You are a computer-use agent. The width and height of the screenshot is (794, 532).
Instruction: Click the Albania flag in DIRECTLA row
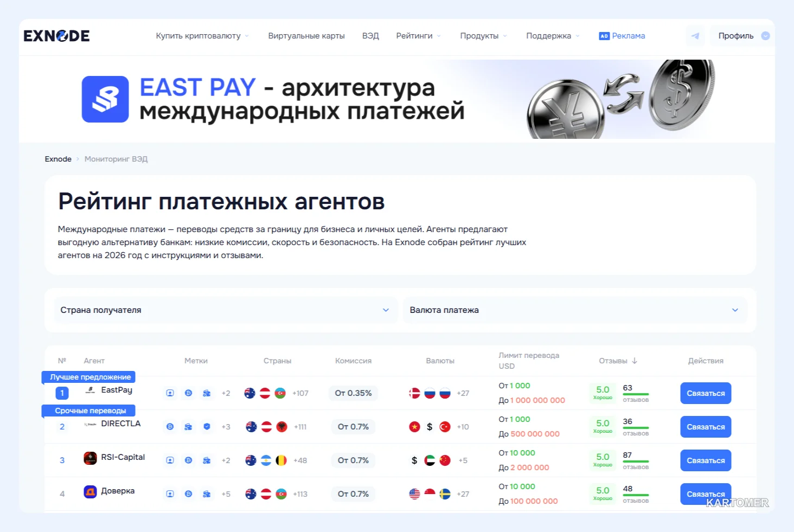(281, 427)
